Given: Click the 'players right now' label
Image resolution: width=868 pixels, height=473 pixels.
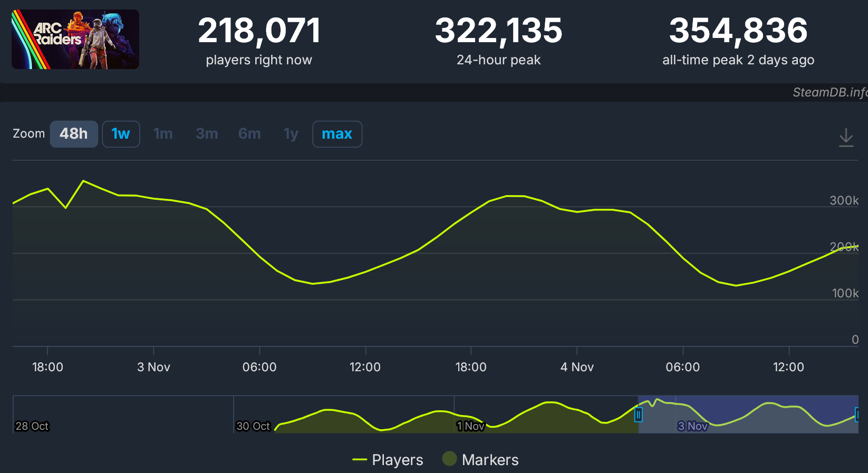Looking at the screenshot, I should click(x=259, y=60).
